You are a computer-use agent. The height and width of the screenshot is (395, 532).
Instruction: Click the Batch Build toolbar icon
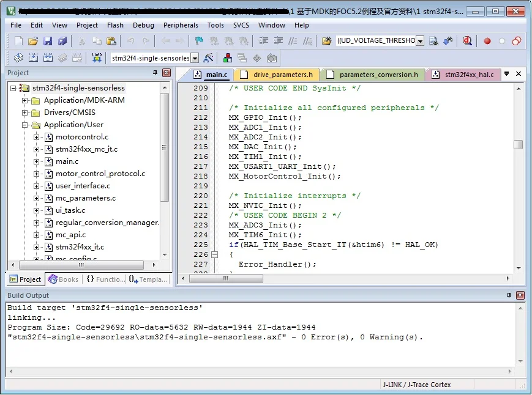[62, 58]
